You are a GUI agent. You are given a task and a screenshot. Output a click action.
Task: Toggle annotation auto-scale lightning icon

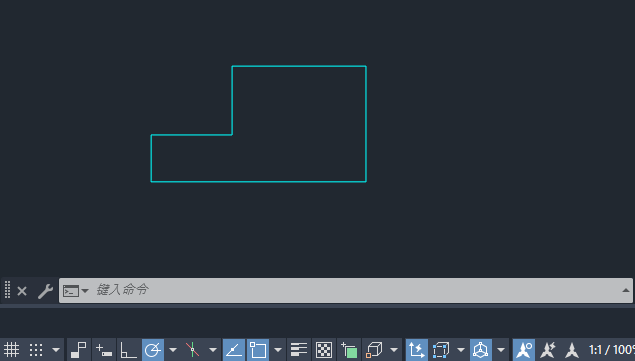[x=548, y=350]
